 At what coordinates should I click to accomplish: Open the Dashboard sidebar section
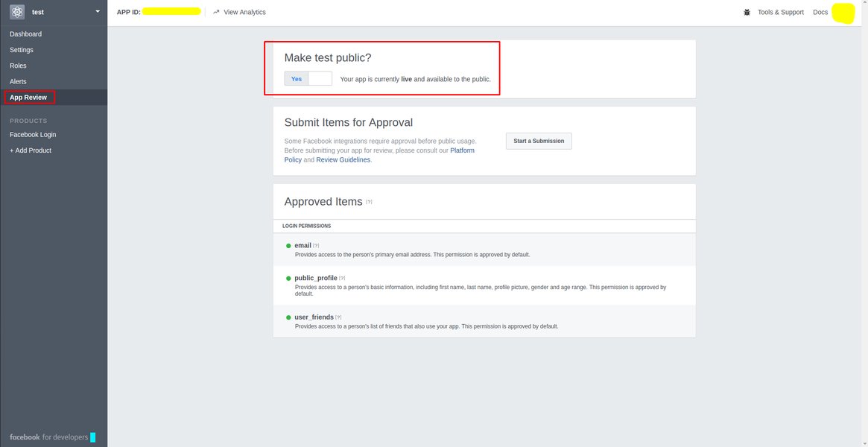[x=25, y=34]
